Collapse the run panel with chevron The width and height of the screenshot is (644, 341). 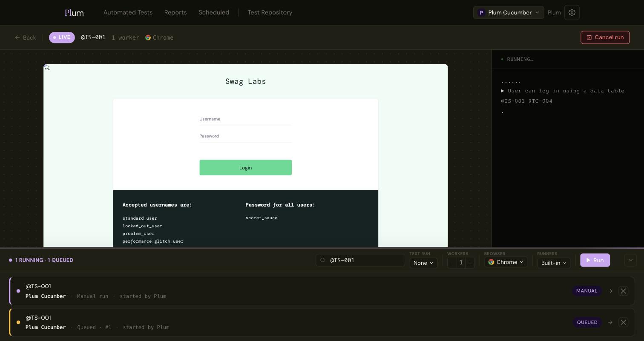point(630,260)
